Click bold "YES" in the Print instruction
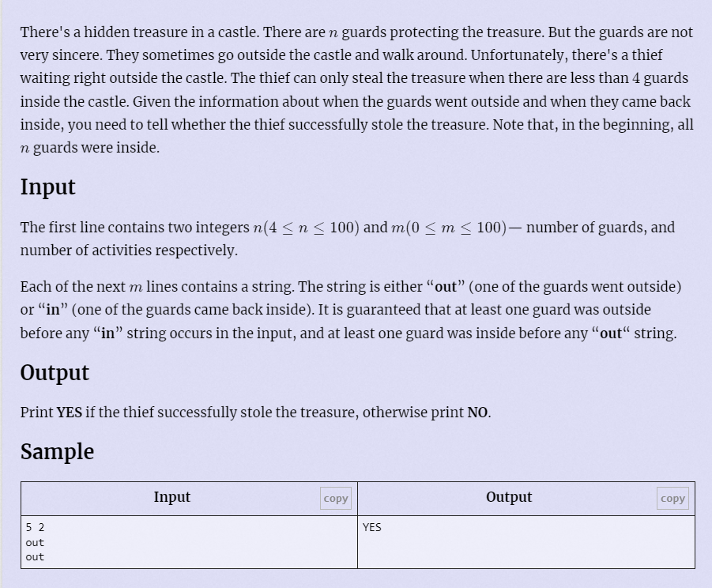This screenshot has height=588, width=712. [x=70, y=413]
